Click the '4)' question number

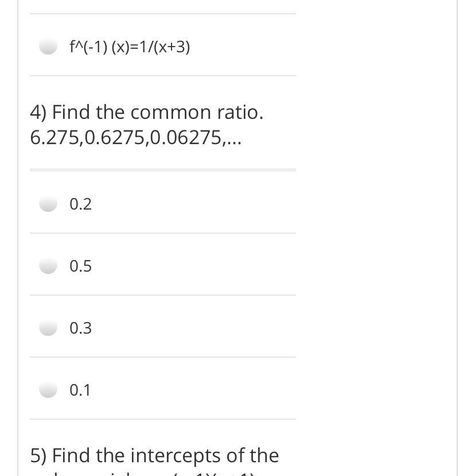click(38, 113)
